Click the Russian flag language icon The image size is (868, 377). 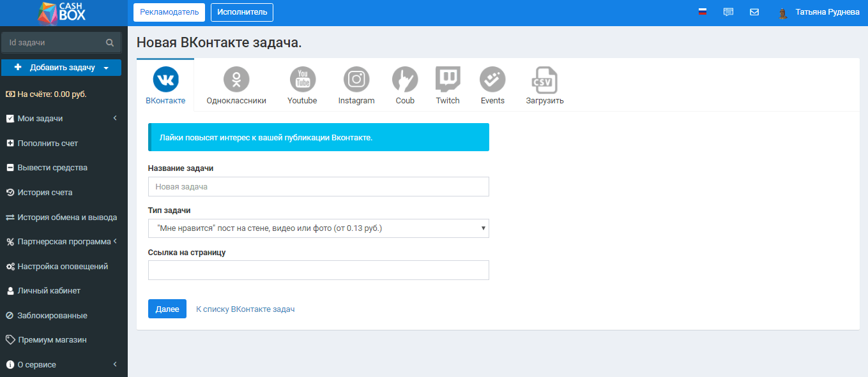[x=703, y=11]
